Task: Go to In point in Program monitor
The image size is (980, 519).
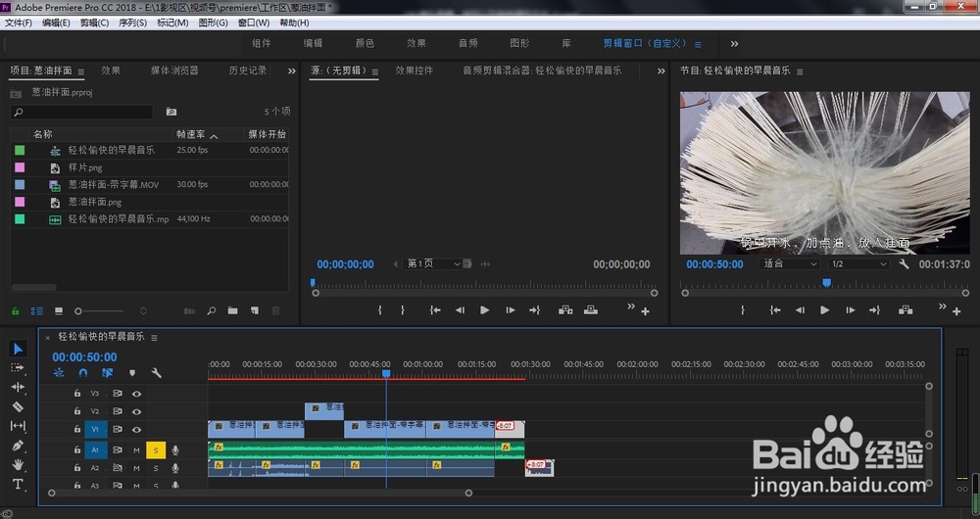Action: click(x=775, y=310)
